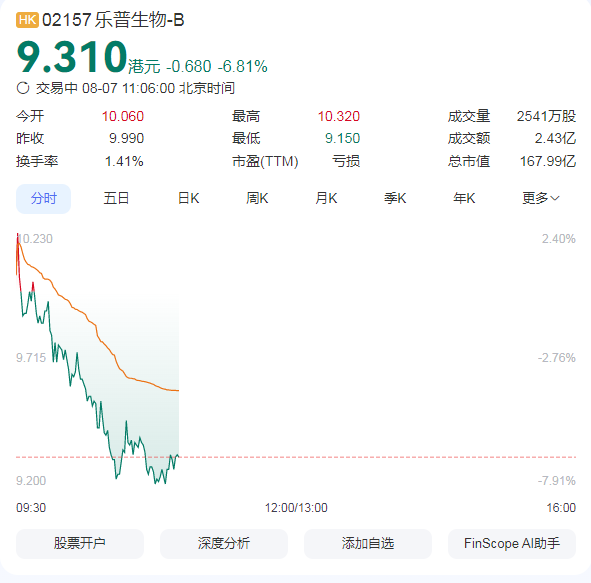This screenshot has width=591, height=583.
Task: Click the 总市值 167.99亿 value
Action: (x=548, y=161)
